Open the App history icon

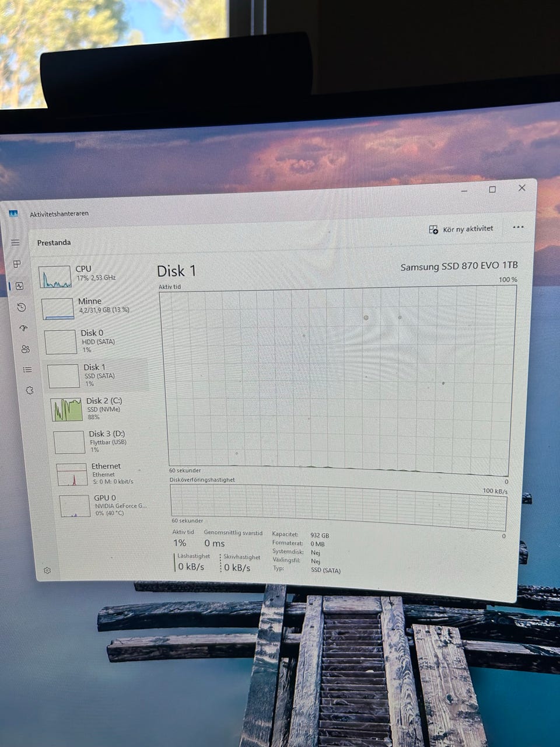tap(22, 307)
